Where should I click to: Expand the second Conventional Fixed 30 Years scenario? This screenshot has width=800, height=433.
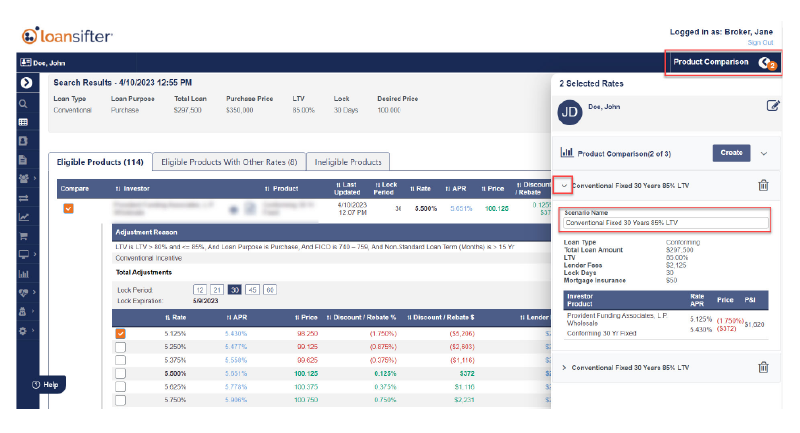[x=564, y=368]
